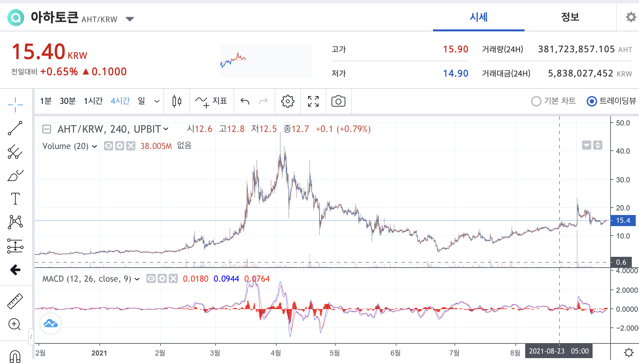The width and height of the screenshot is (639, 364).
Task: Open the chart pattern tool
Action: (15, 222)
